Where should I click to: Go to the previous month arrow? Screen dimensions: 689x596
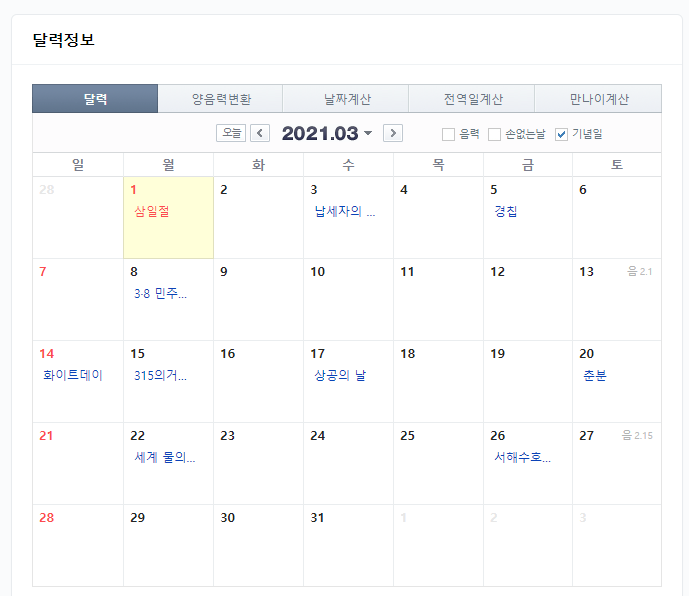coord(260,133)
